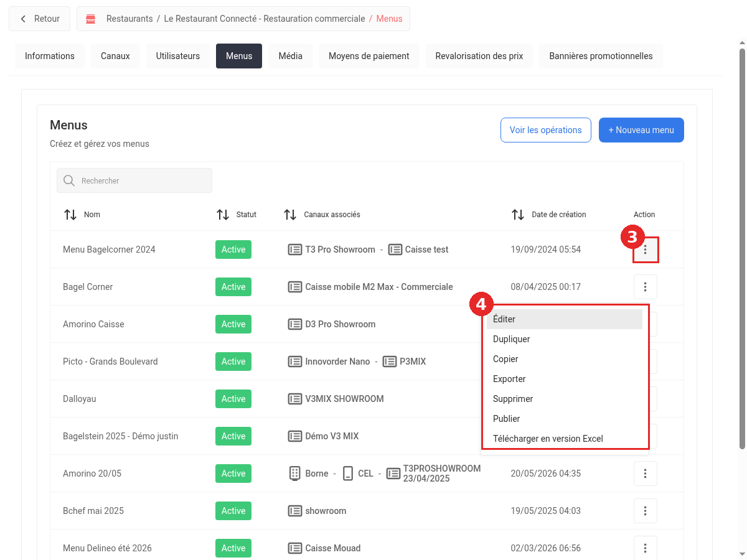This screenshot has width=747, height=560.
Task: Open three-dot menu for Bchef mai 2025
Action: (x=646, y=511)
